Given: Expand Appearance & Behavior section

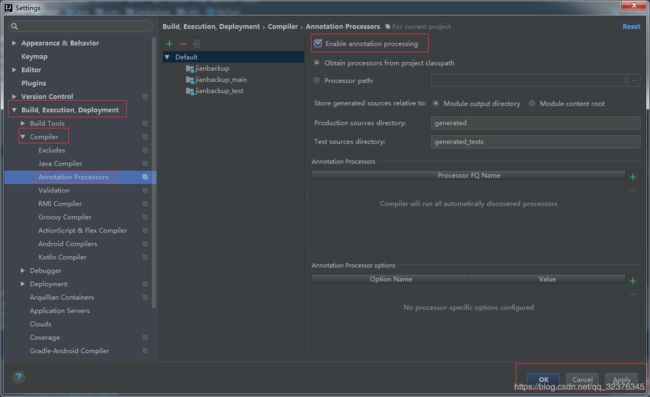Looking at the screenshot, I should click(x=14, y=43).
